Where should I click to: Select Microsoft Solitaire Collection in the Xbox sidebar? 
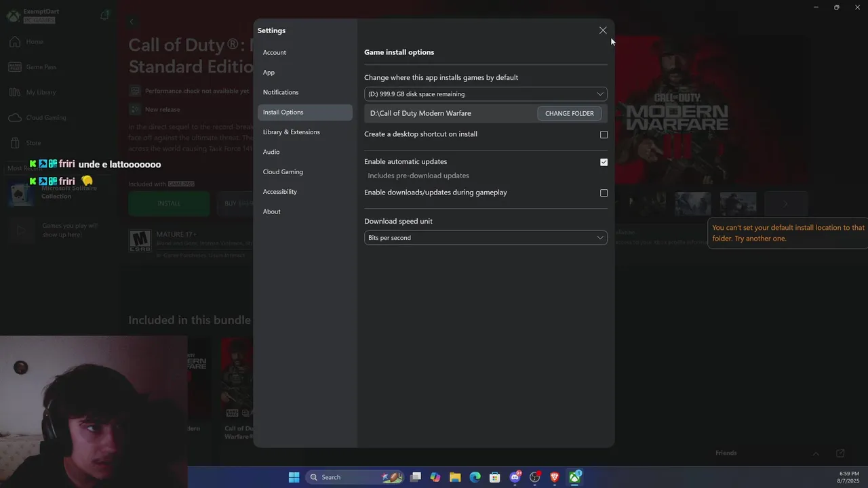point(58,192)
